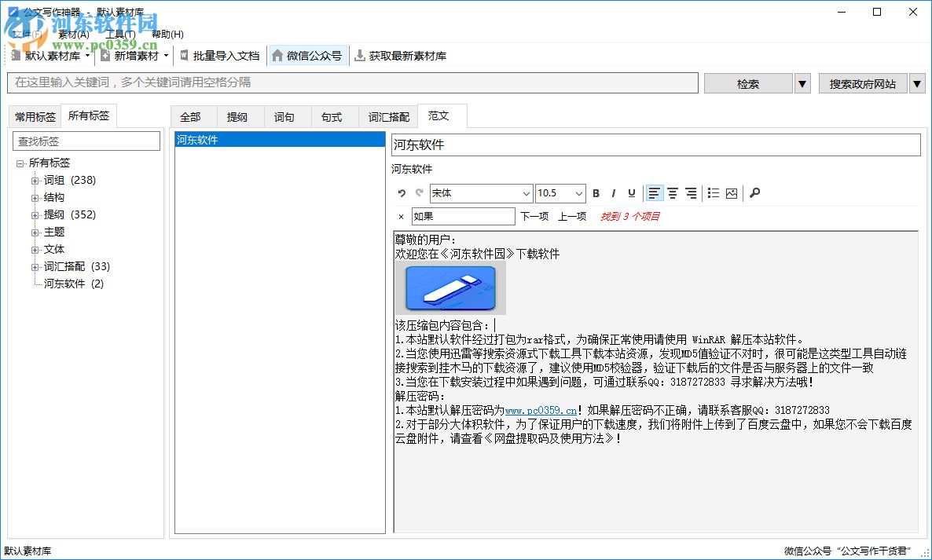Screen dimensions: 932x560
Task: Open the font size dropdown 10.5
Action: coord(579,193)
